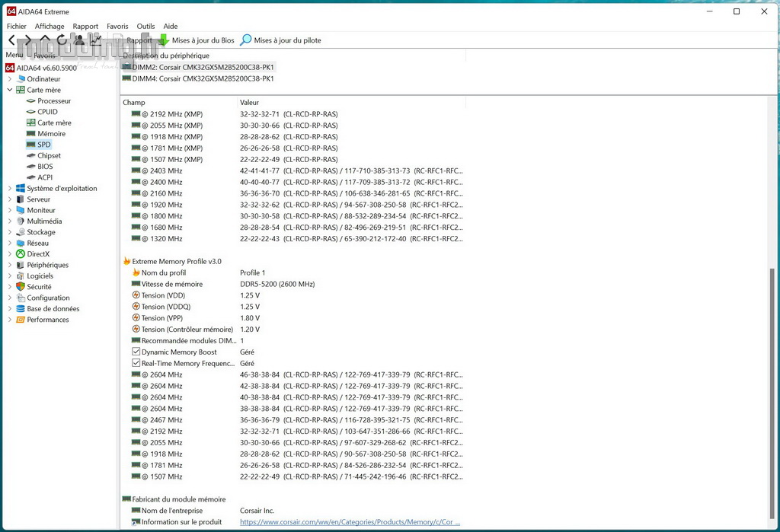The width and height of the screenshot is (780, 532).
Task: Go up one level using the up arrow
Action: tap(45, 40)
